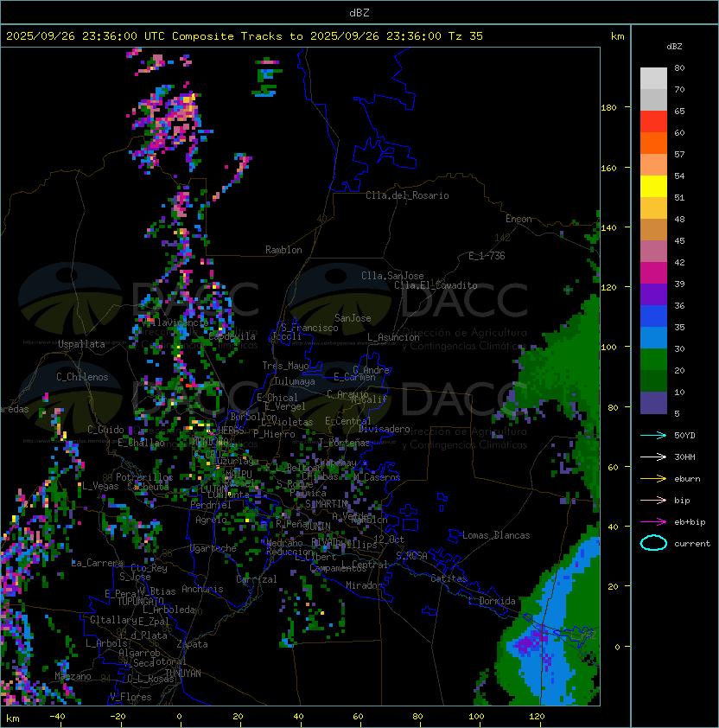This screenshot has height=728, width=719.
Task: Click the 'dBZ' heading above the color scale
Action: 674,47
